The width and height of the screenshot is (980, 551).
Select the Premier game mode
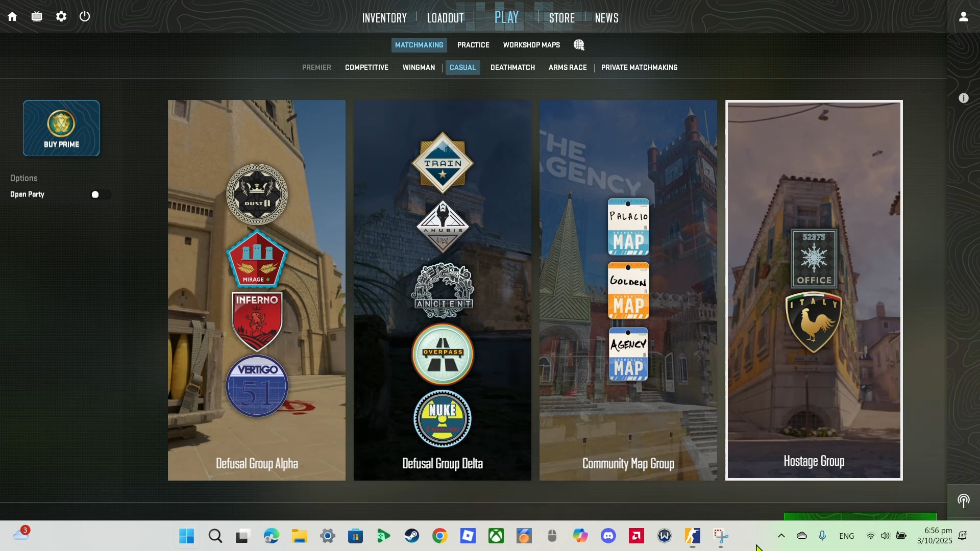point(316,67)
